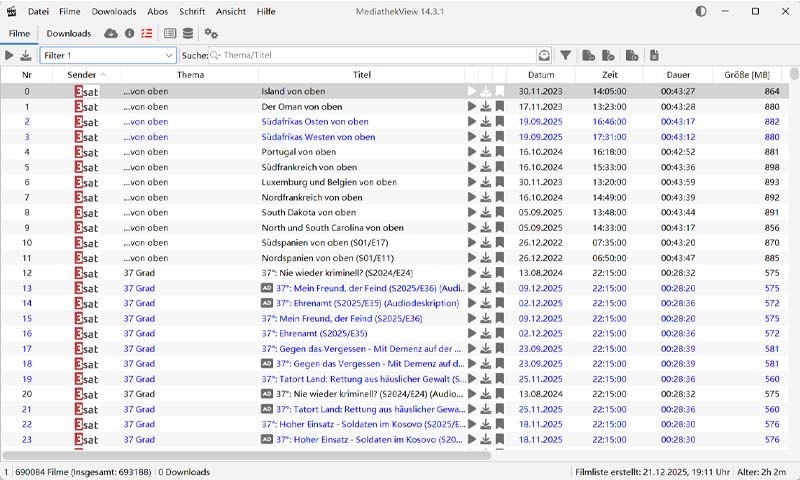Viewport: 800px width, 480px height.
Task: Play Nordfrankreich von oben
Action: point(471,197)
